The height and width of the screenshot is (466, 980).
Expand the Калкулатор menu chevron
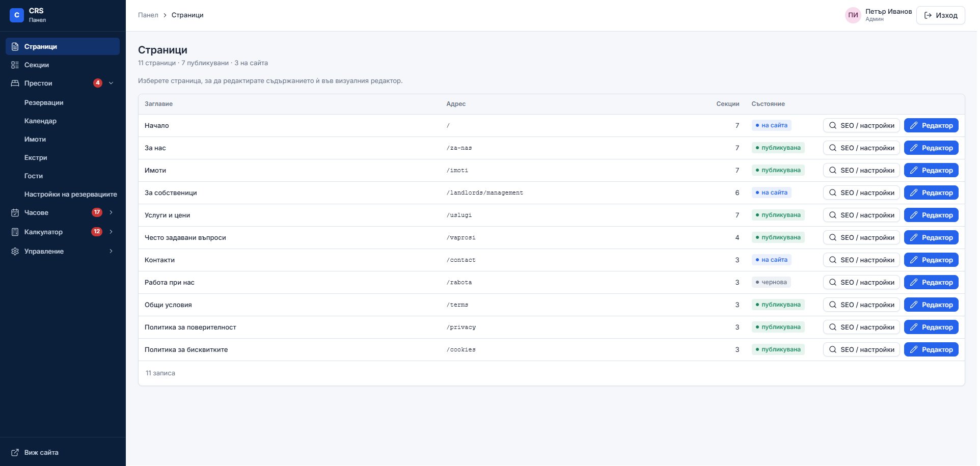tap(111, 232)
